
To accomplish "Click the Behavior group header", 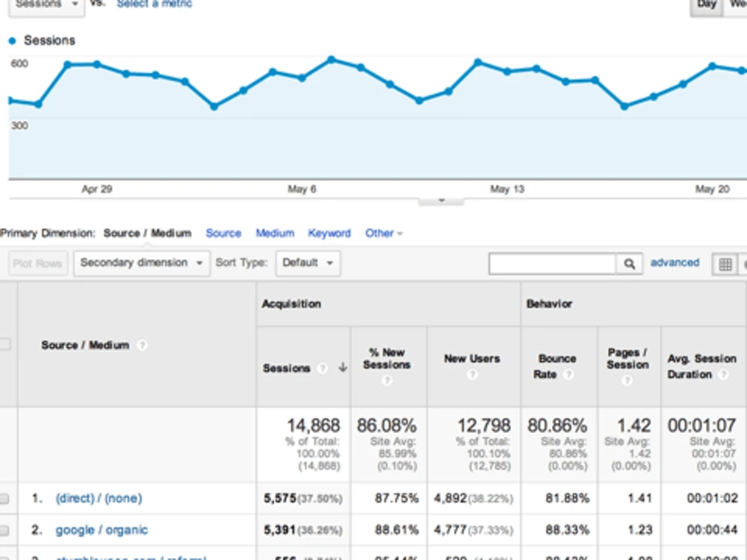I will 549,304.
